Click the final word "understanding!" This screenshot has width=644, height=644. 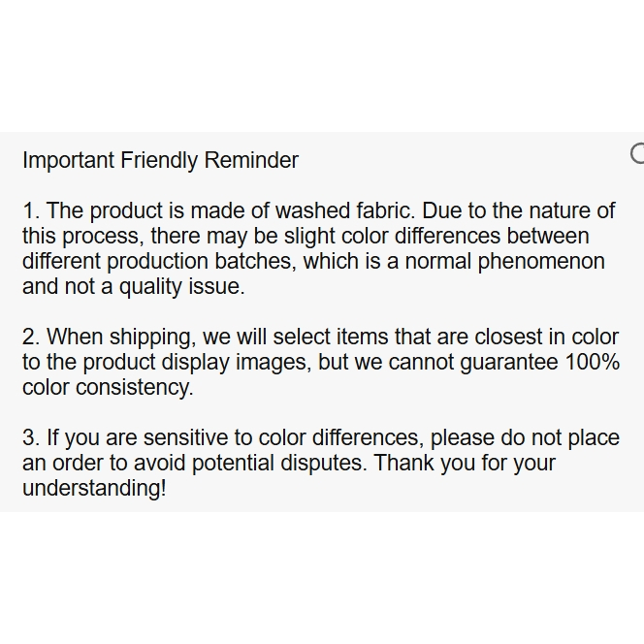(94, 488)
